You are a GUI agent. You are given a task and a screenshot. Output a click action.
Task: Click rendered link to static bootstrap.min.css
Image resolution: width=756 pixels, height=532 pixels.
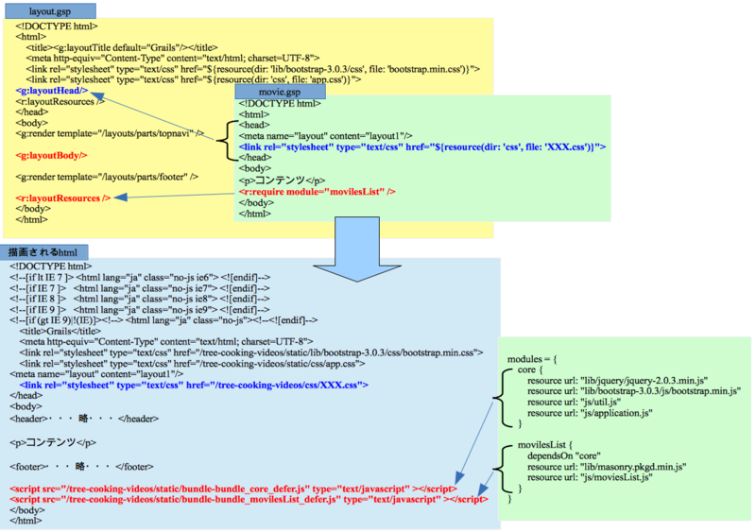pos(251,352)
